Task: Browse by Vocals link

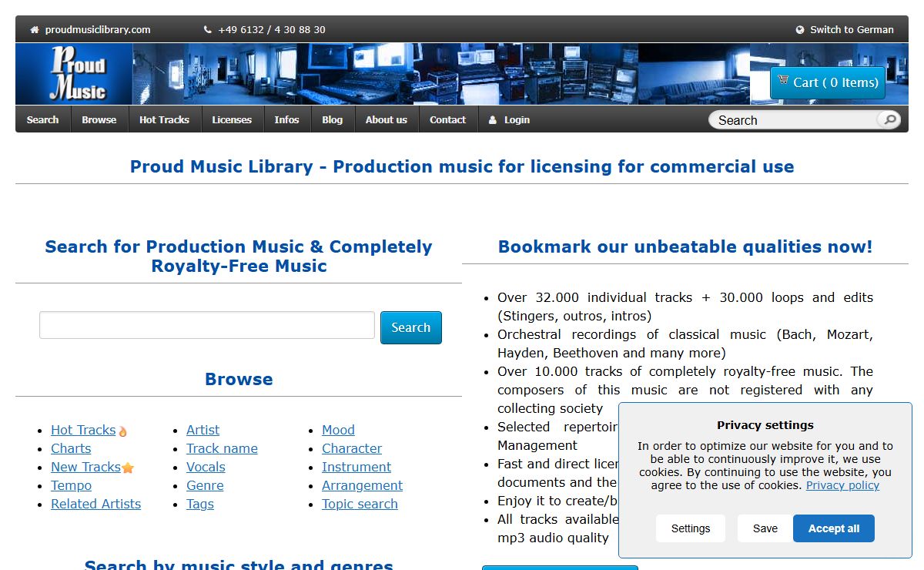Action: click(206, 467)
